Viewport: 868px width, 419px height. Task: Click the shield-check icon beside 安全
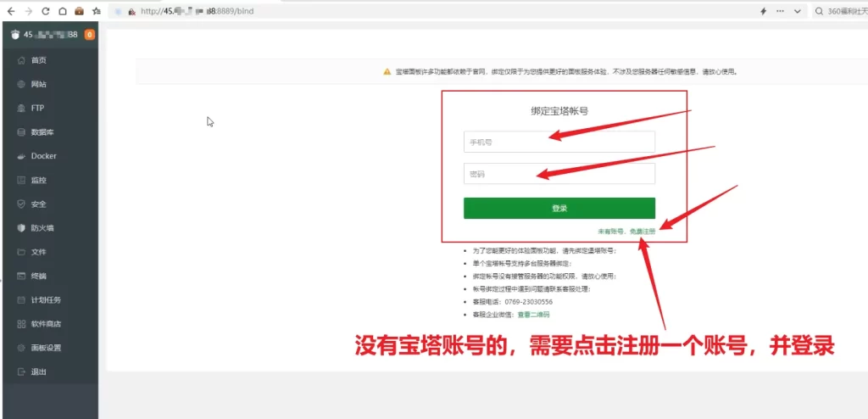tap(21, 204)
